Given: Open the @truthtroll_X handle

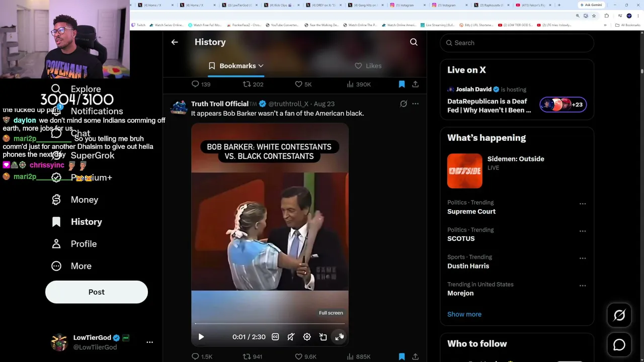Looking at the screenshot, I should [288, 104].
